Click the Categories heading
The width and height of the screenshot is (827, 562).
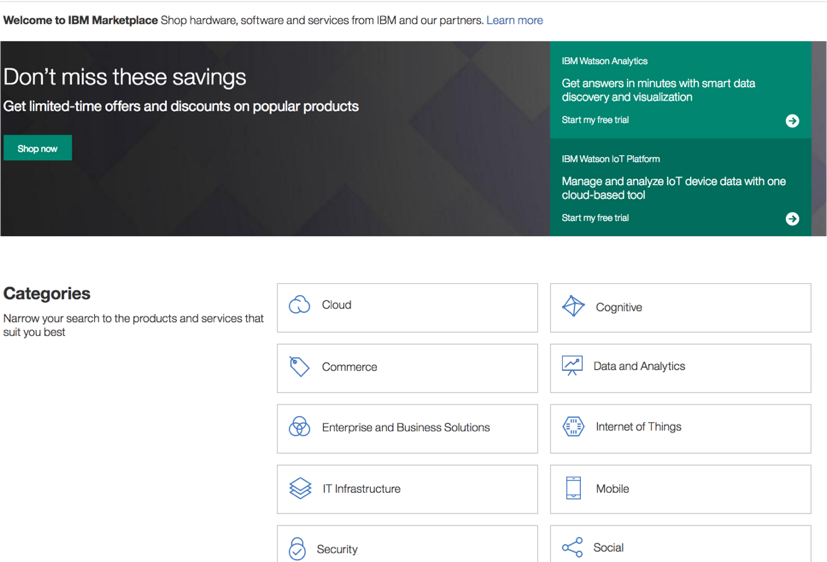coord(47,293)
